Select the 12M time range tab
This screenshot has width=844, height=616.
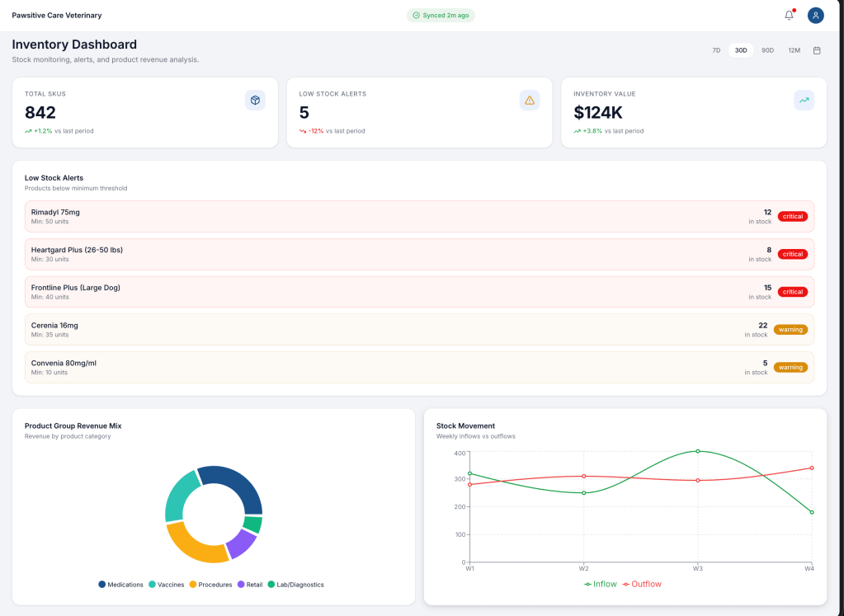point(794,50)
